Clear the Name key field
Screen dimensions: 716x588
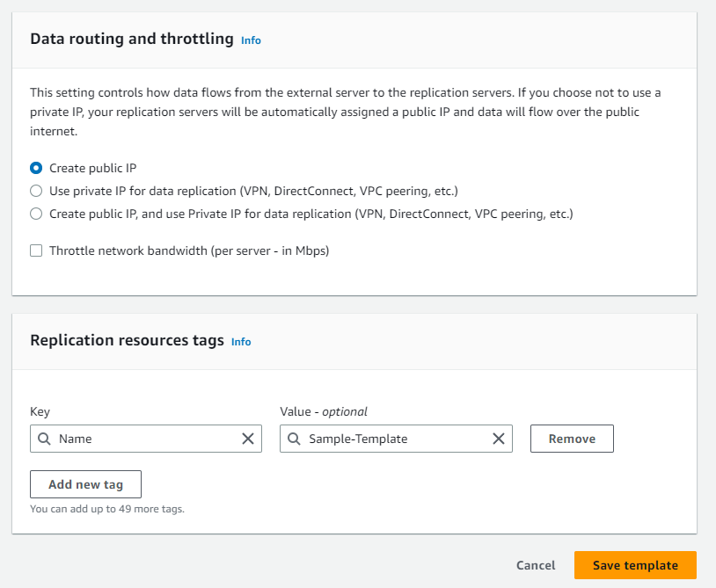point(248,439)
